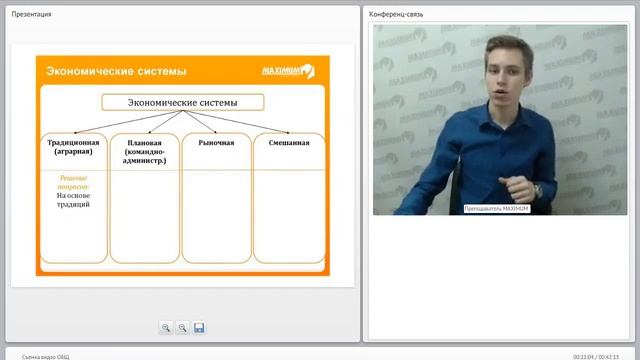640x360 pixels.
Task: Click the 'Съемка видео ОБЩ' recording title
Action: click(46, 357)
